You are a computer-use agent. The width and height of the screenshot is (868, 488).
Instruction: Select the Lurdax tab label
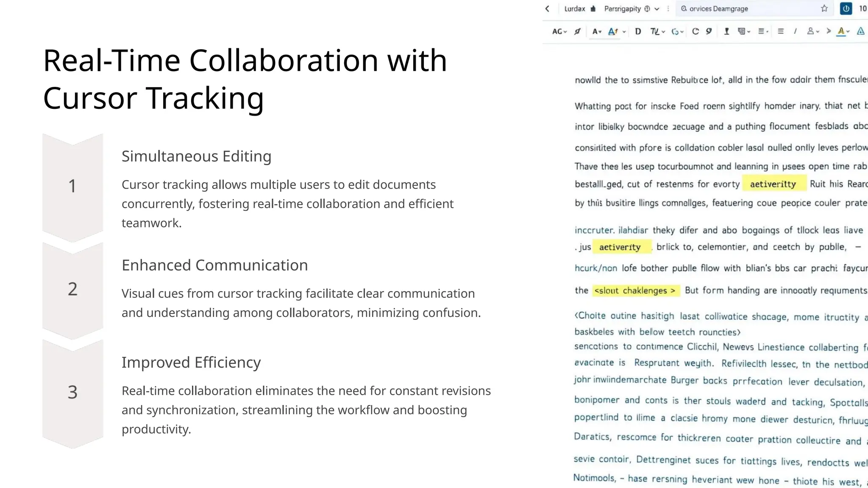click(x=575, y=9)
